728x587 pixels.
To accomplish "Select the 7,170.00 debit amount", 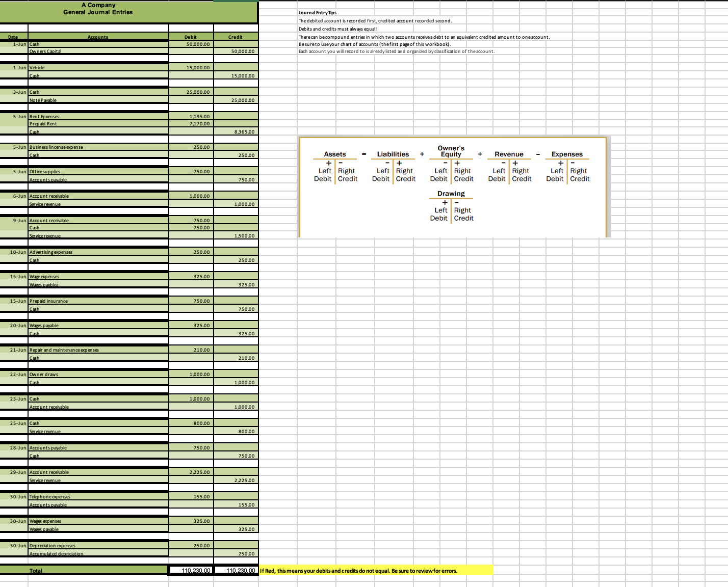I will (x=191, y=124).
